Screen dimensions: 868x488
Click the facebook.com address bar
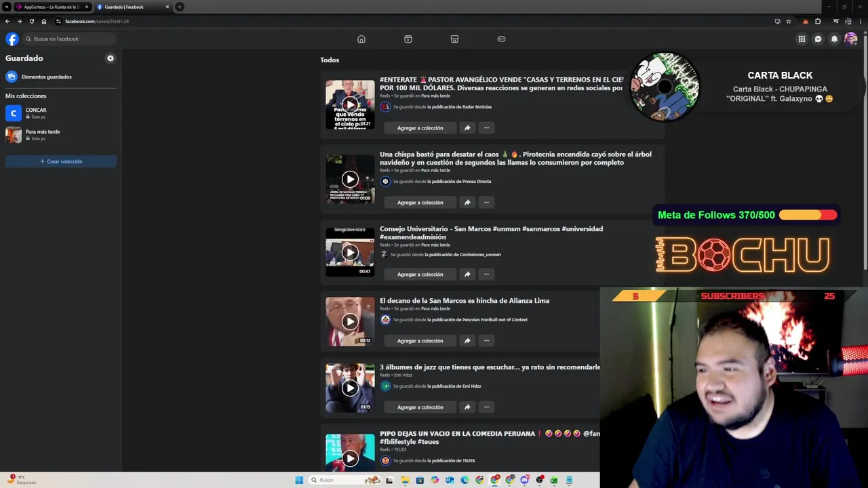[x=424, y=21]
